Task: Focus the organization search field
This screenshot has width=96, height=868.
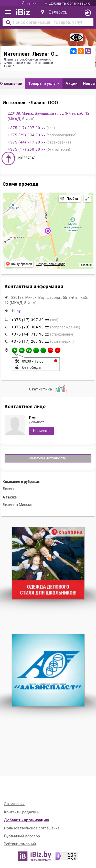Action: click(x=48, y=22)
